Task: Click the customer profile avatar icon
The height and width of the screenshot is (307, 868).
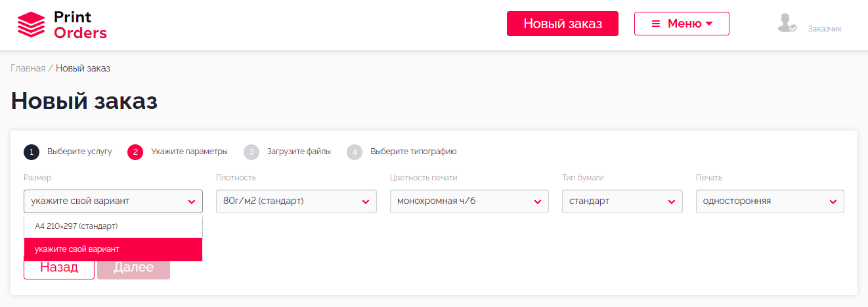Action: click(786, 24)
